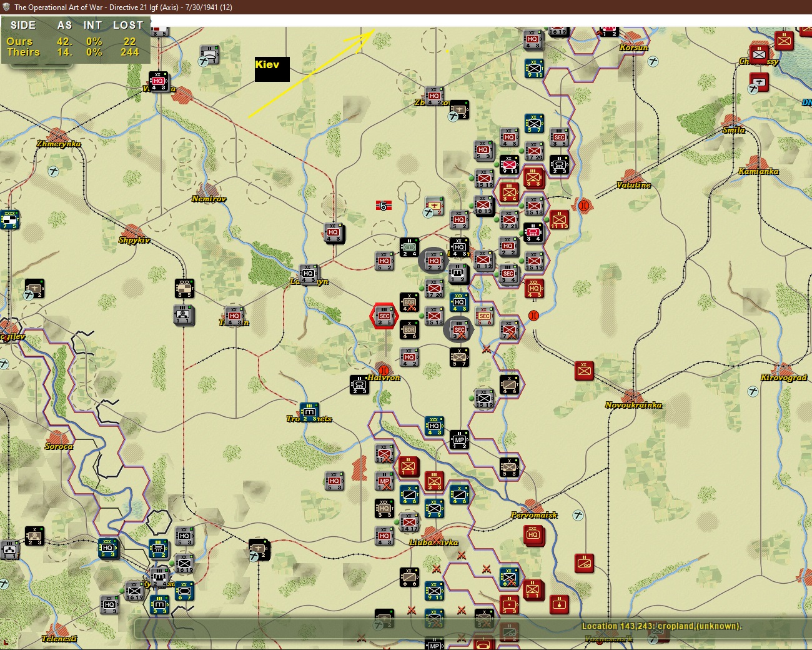Select the blue III unit at Trostianets
812x650 pixels.
click(x=309, y=412)
